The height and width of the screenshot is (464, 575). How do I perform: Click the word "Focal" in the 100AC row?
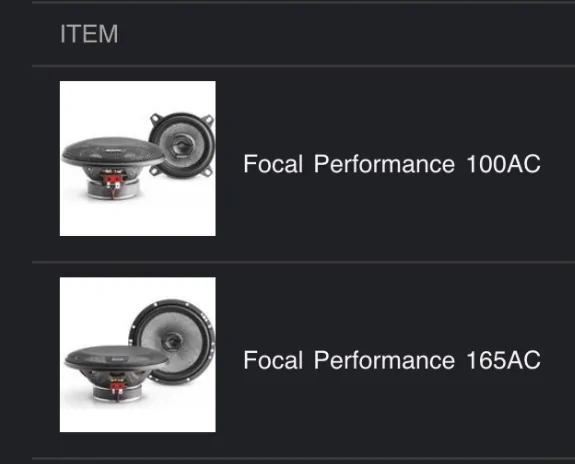click(273, 164)
